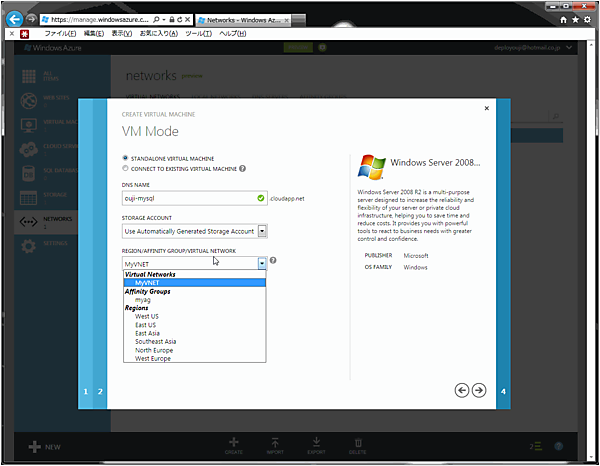Screen dimensions: 600x466
Task: Open the ファイル(F) menu
Action: 60,34
